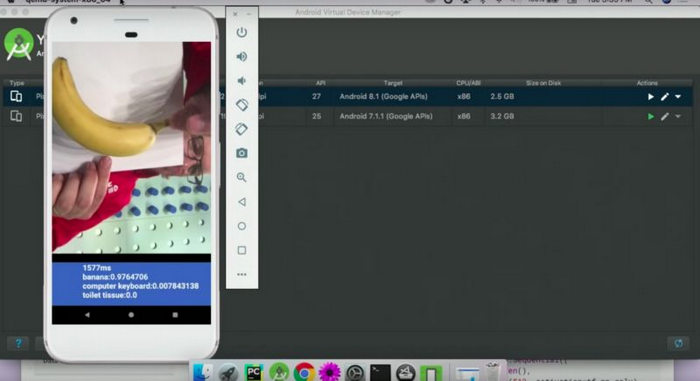Edit the Android 8.1 AVD with pencil
The width and height of the screenshot is (700, 381).
click(x=665, y=96)
